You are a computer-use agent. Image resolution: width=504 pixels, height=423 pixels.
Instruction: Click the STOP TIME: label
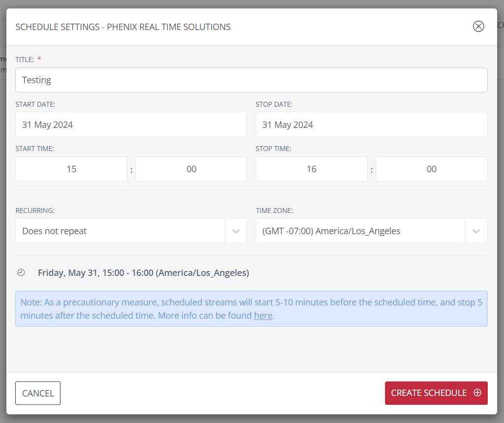point(273,149)
